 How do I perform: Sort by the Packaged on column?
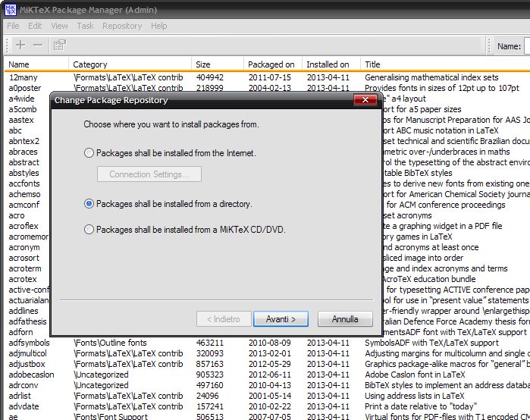(272, 64)
